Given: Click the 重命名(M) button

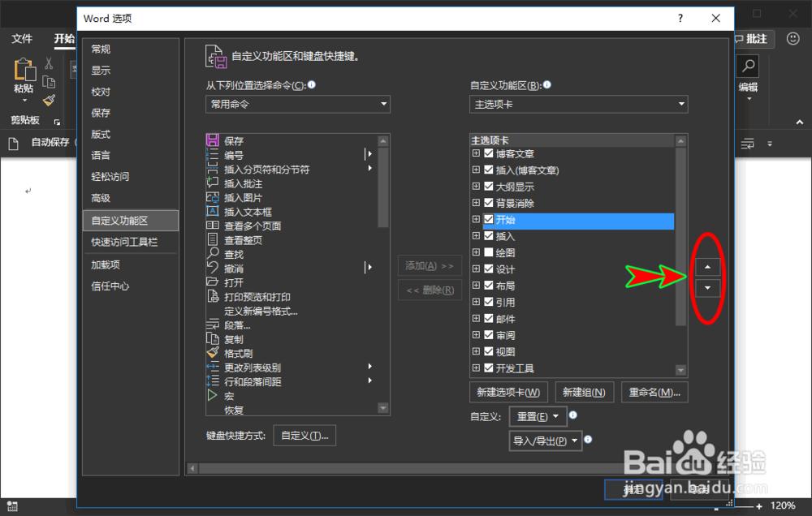Looking at the screenshot, I should [x=654, y=391].
